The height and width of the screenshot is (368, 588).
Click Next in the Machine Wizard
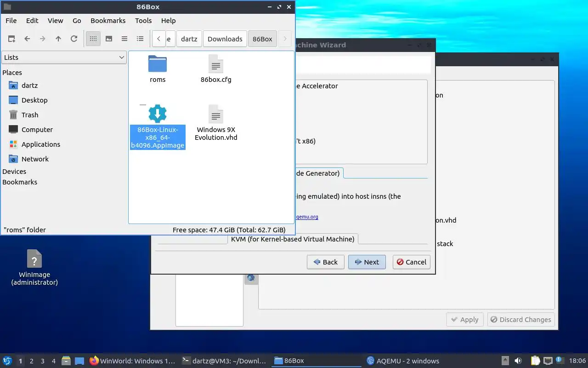(x=367, y=262)
